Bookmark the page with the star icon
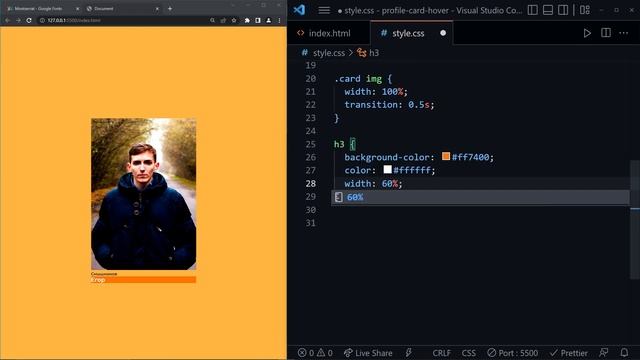 coord(234,20)
